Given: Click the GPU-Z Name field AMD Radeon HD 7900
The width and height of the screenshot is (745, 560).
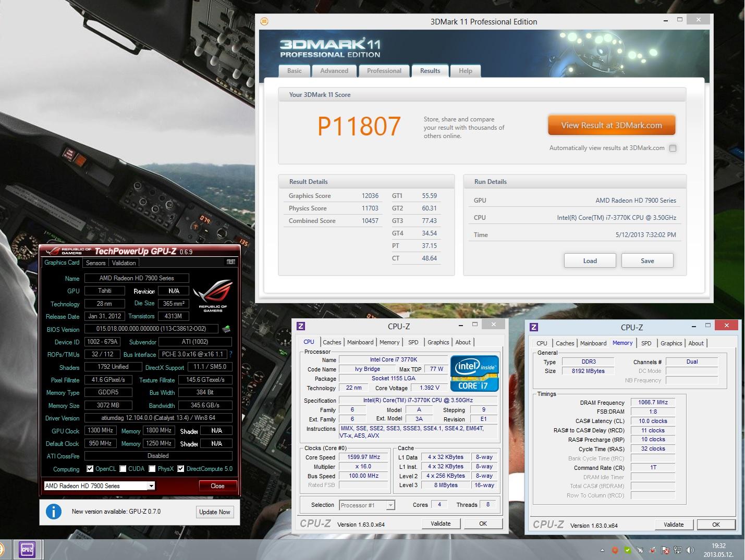Looking at the screenshot, I should tap(137, 278).
